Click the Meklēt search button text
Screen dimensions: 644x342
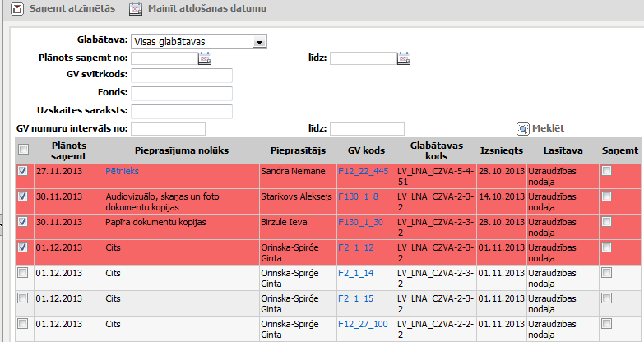pos(549,128)
